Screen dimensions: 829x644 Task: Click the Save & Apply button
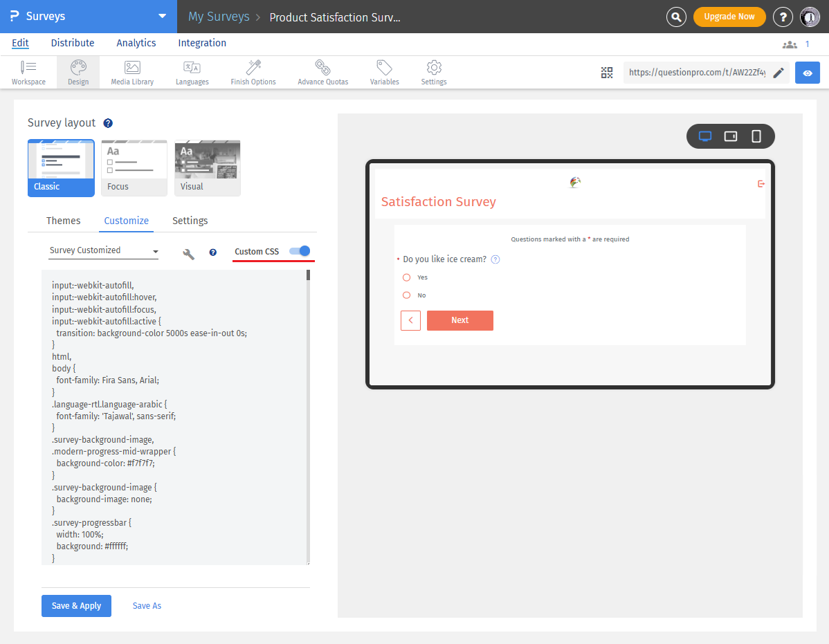point(76,605)
